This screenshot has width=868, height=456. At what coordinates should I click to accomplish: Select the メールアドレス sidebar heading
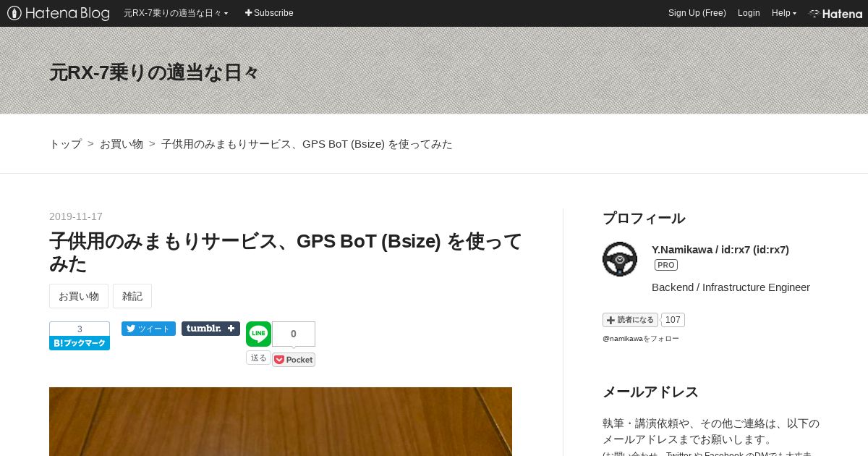pyautogui.click(x=650, y=392)
